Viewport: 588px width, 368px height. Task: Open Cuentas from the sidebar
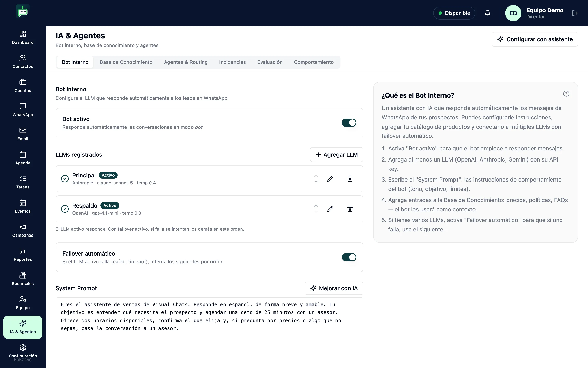point(23,86)
